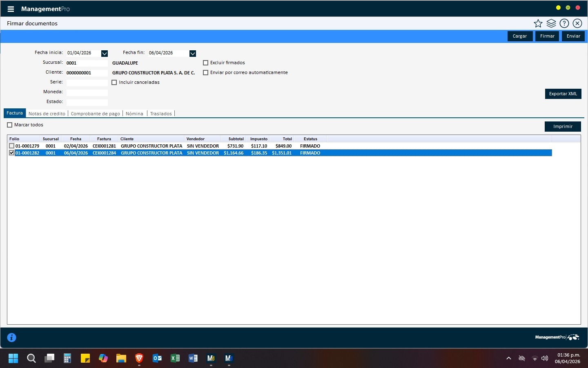Select the checkbox for folio 01-0001279
The width and height of the screenshot is (588, 368).
12,146
